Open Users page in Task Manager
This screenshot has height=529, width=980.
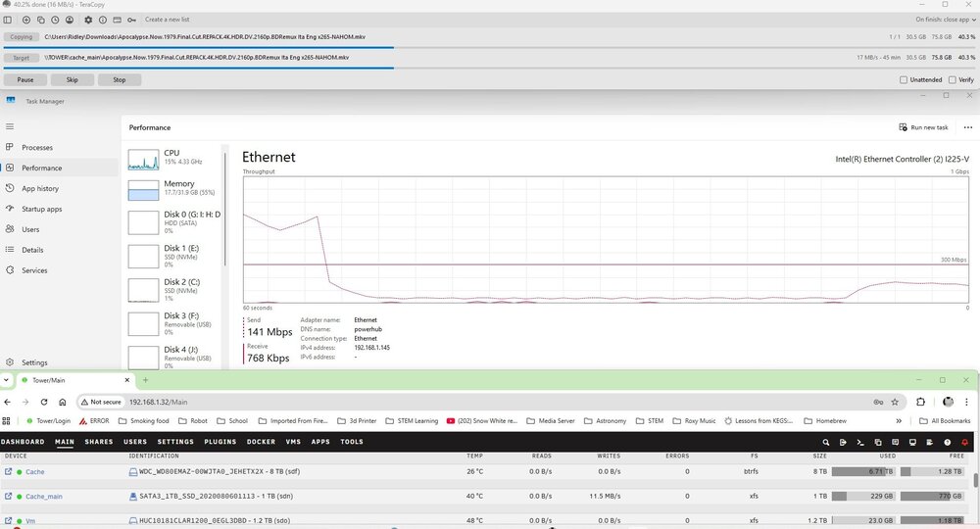click(x=60, y=229)
